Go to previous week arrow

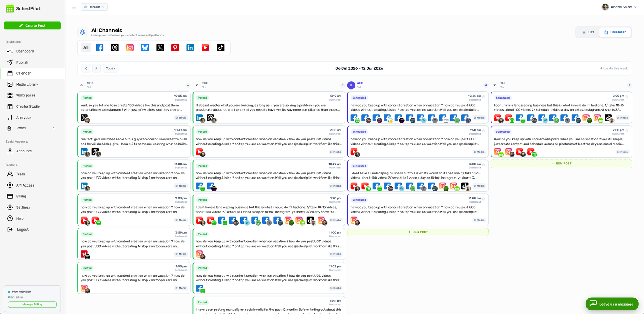click(86, 68)
